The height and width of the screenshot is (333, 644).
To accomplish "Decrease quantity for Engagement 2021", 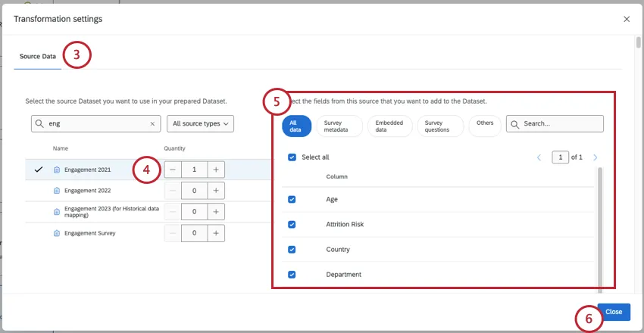I will pyautogui.click(x=173, y=170).
